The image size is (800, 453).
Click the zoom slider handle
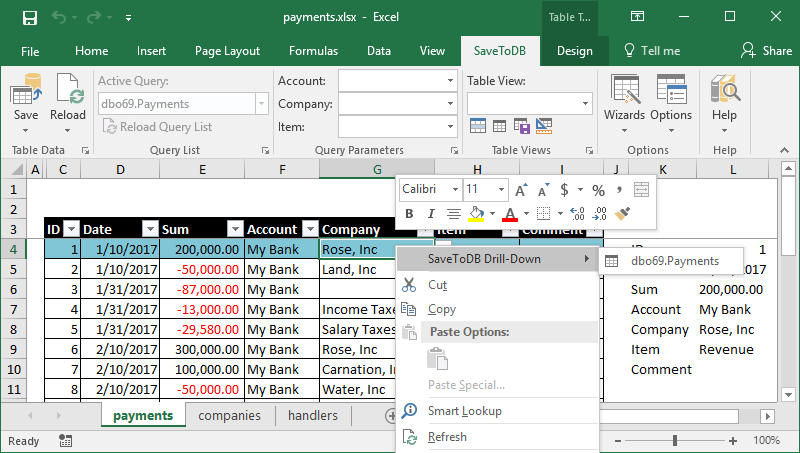[675, 441]
